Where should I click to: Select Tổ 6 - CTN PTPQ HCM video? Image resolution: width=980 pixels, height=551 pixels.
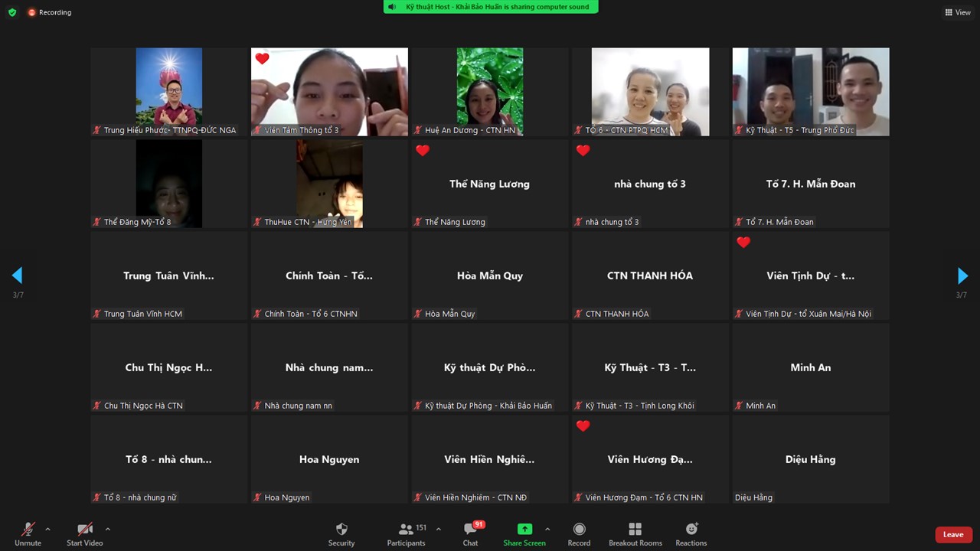coord(650,92)
